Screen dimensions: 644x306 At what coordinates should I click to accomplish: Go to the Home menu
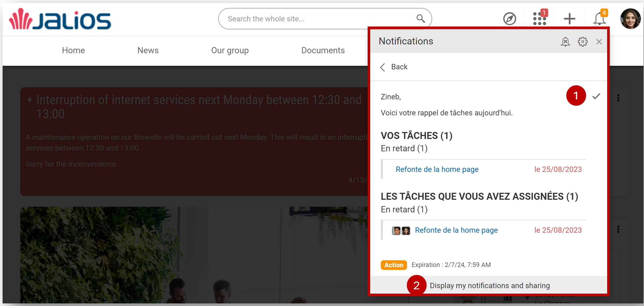(x=73, y=50)
